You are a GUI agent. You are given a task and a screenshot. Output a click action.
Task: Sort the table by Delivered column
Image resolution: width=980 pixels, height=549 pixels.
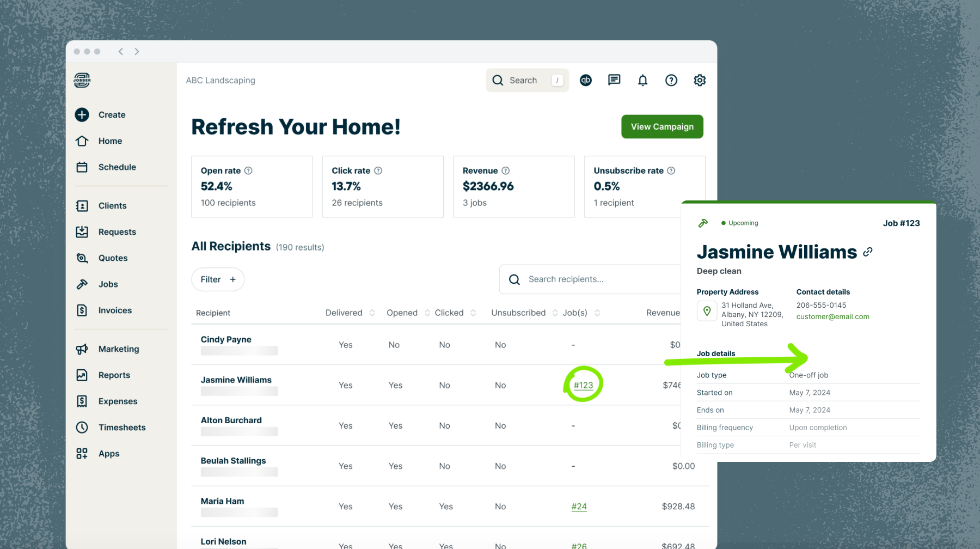pos(372,313)
